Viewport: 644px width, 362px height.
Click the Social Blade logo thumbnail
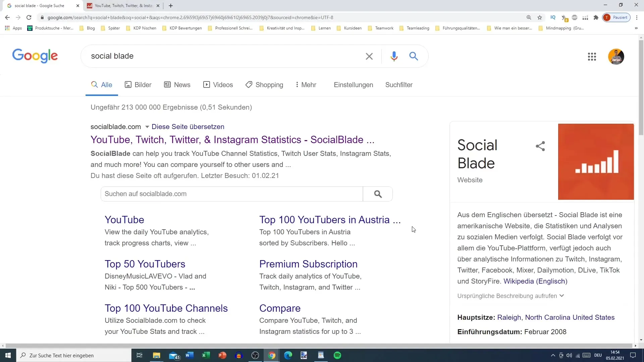[x=596, y=162]
